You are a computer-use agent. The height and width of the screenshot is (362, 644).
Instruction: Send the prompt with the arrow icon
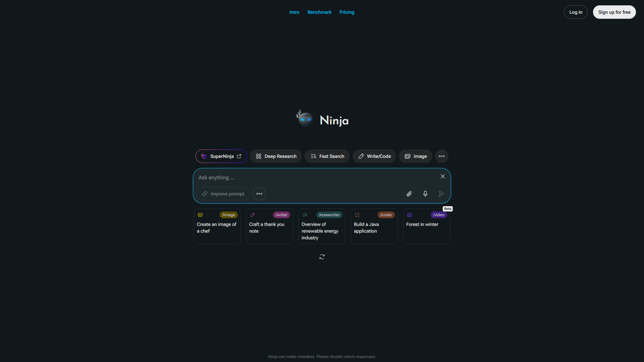coord(441,194)
